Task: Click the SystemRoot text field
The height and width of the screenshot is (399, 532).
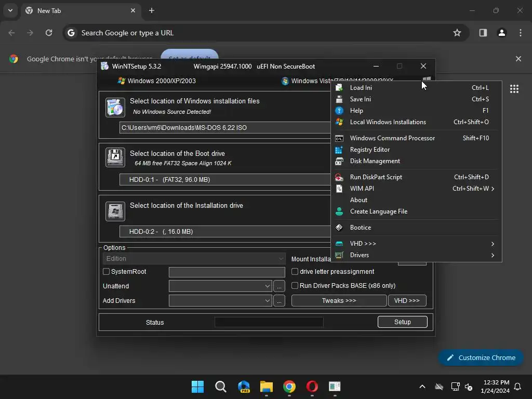Action: [227, 272]
